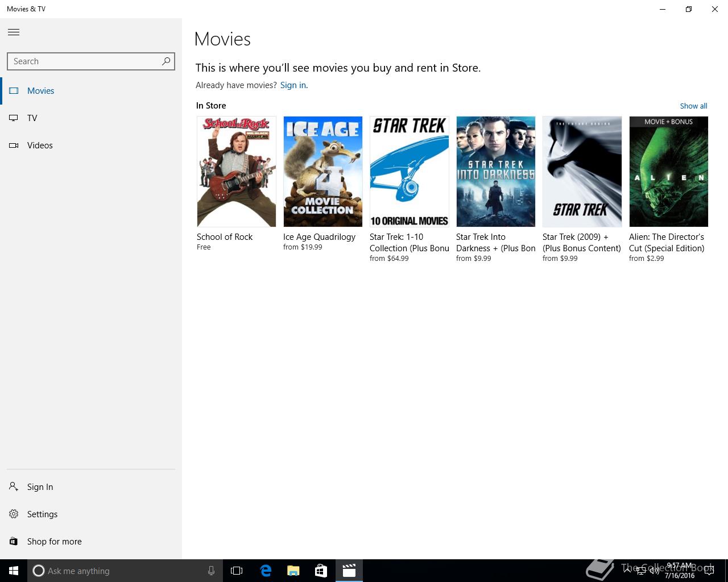
Task: Open the hamburger navigation menu
Action: [14, 32]
